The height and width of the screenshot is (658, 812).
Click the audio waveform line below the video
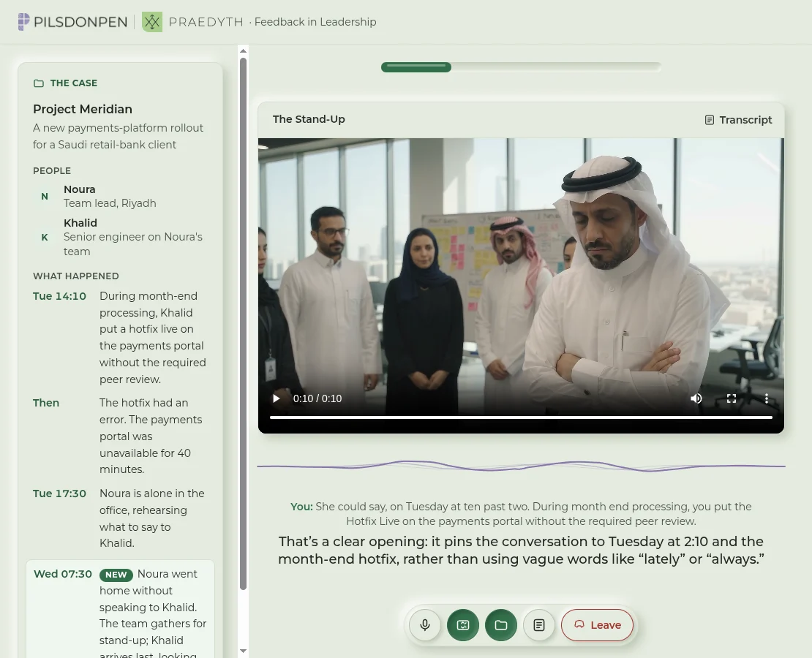[521, 466]
